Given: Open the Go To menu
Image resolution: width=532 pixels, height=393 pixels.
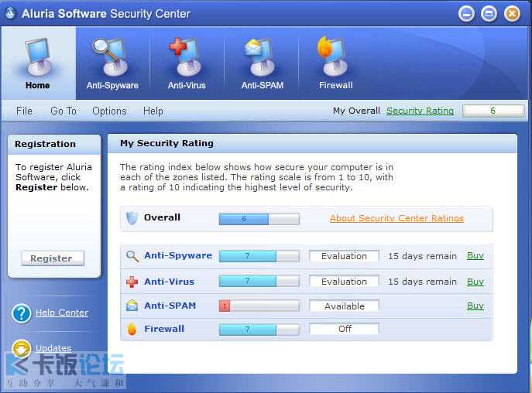Looking at the screenshot, I should pyautogui.click(x=63, y=111).
